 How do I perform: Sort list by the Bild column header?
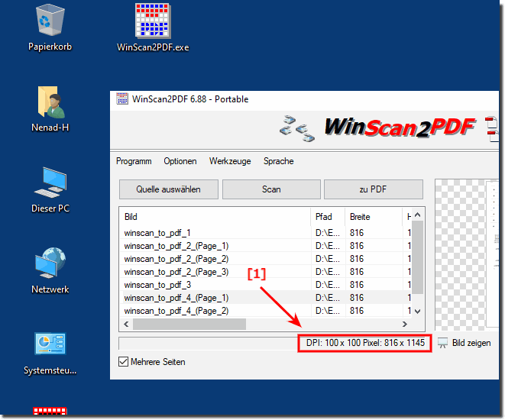(x=215, y=217)
